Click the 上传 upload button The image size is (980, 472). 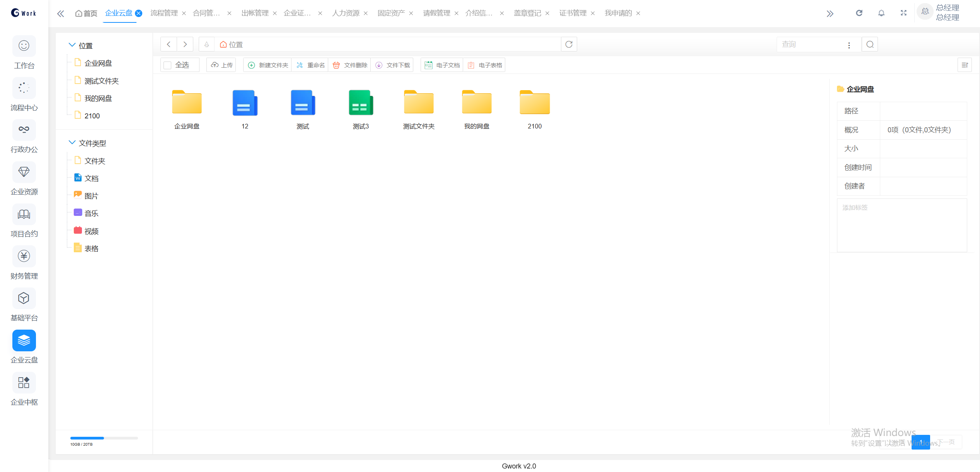pyautogui.click(x=222, y=65)
